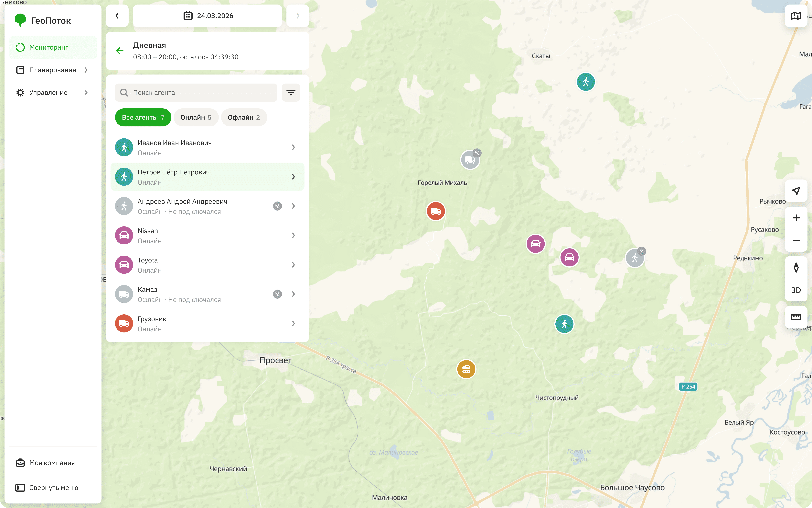This screenshot has height=508, width=812.
Task: Open details chevron for Камаз
Action: pyautogui.click(x=293, y=294)
